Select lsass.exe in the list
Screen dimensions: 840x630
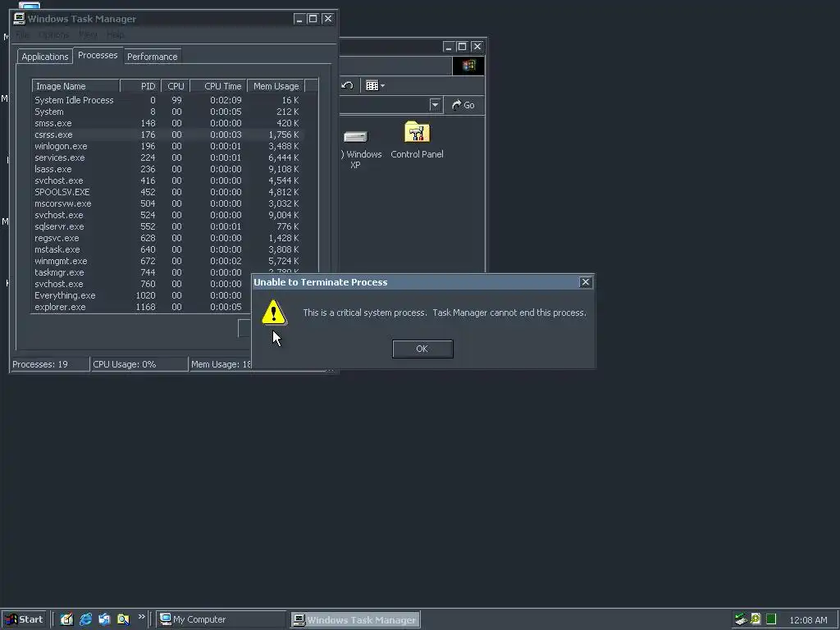click(x=167, y=169)
